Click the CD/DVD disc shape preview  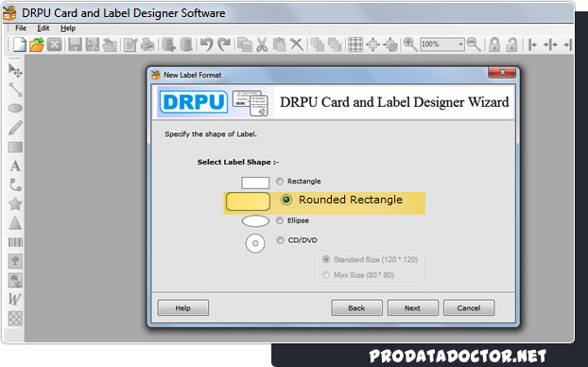pyautogui.click(x=255, y=243)
